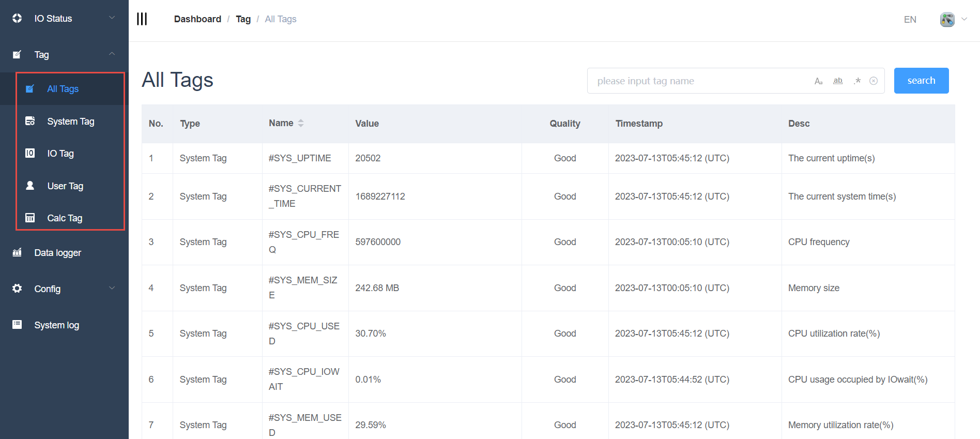Click the blue search button

(x=921, y=81)
